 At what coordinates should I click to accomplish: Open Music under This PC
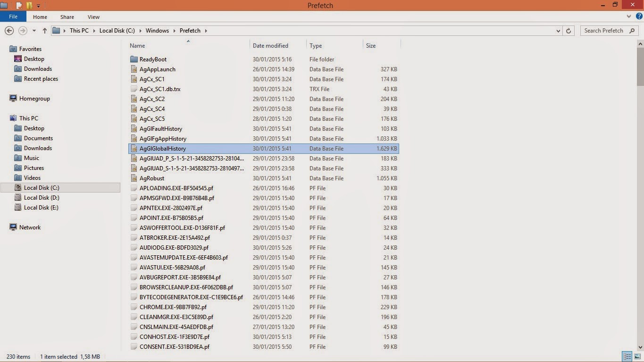click(x=32, y=158)
